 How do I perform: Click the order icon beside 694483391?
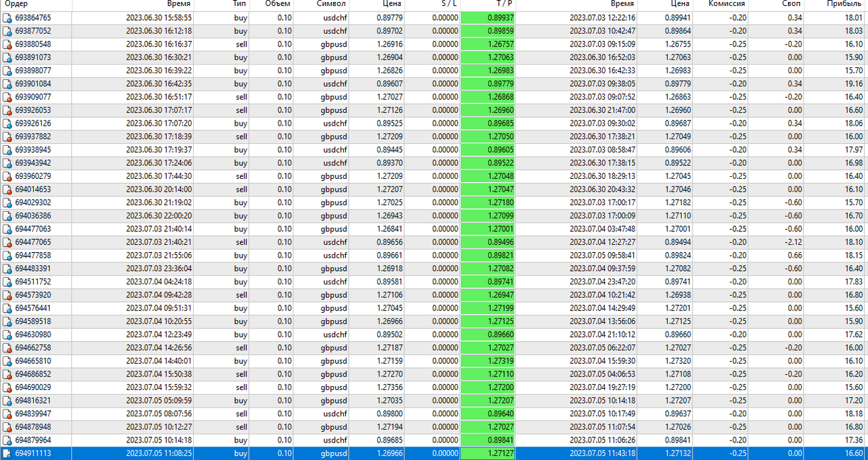click(7, 268)
